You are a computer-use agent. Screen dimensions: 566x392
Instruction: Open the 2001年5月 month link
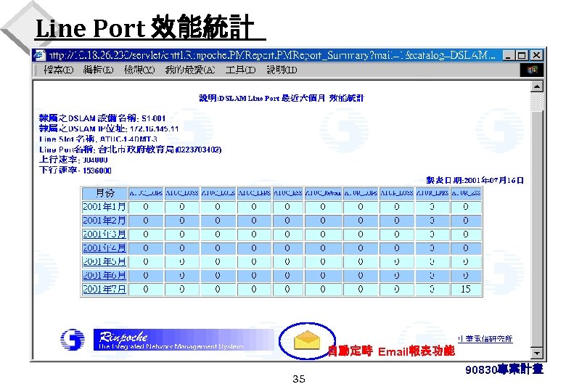coord(104,261)
